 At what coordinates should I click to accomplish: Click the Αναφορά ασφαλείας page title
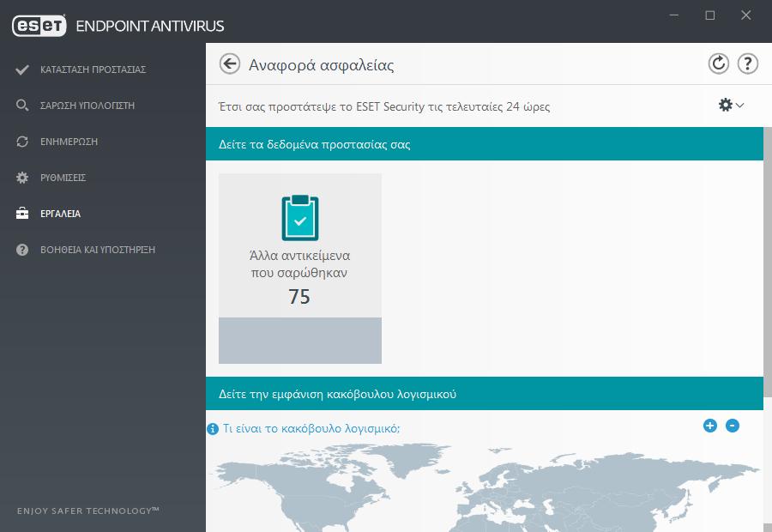321,65
